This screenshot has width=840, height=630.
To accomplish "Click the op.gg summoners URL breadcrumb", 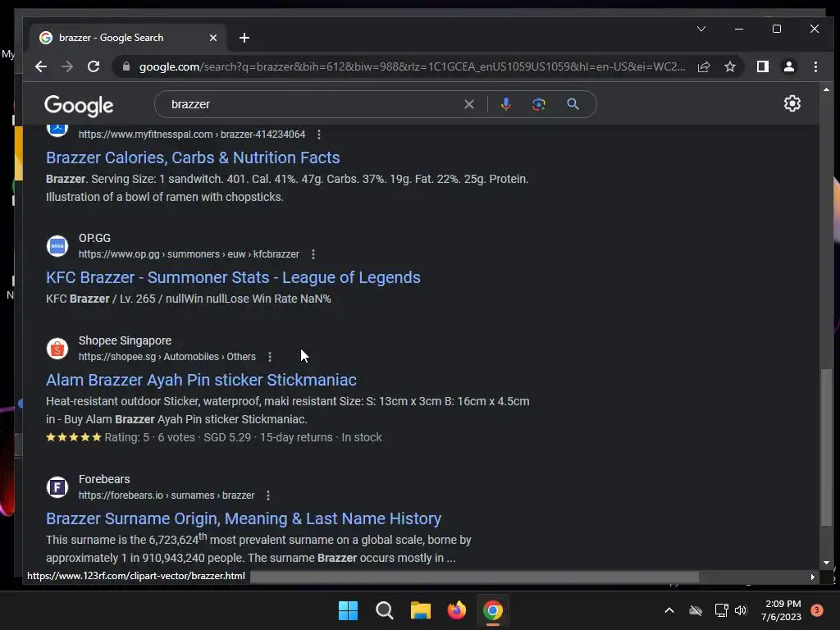I will tap(189, 254).
